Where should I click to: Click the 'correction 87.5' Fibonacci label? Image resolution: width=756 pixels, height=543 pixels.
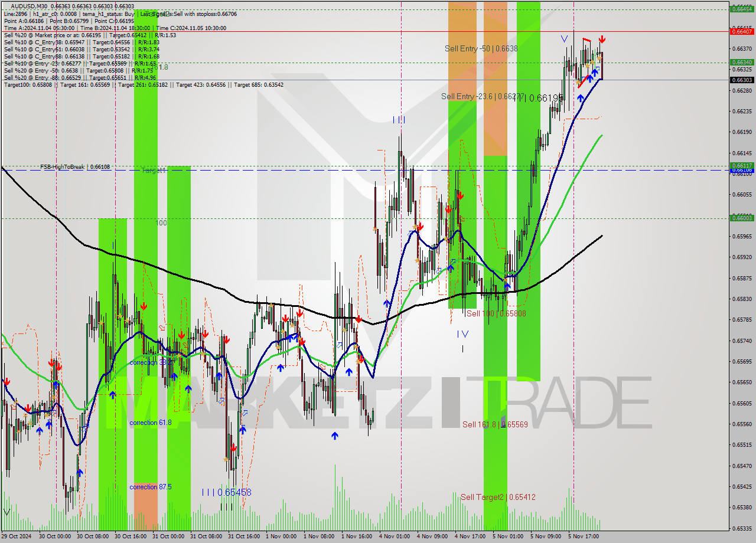click(x=151, y=487)
